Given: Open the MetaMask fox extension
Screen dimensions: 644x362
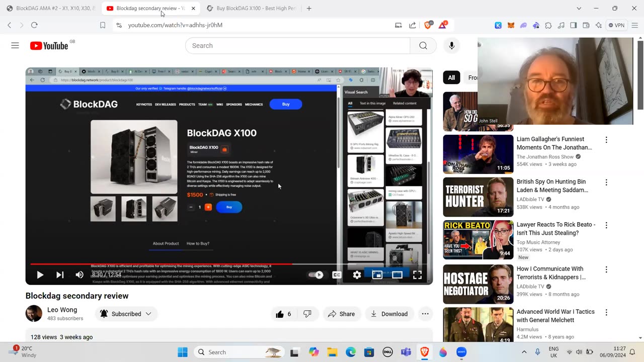Looking at the screenshot, I should (x=511, y=25).
